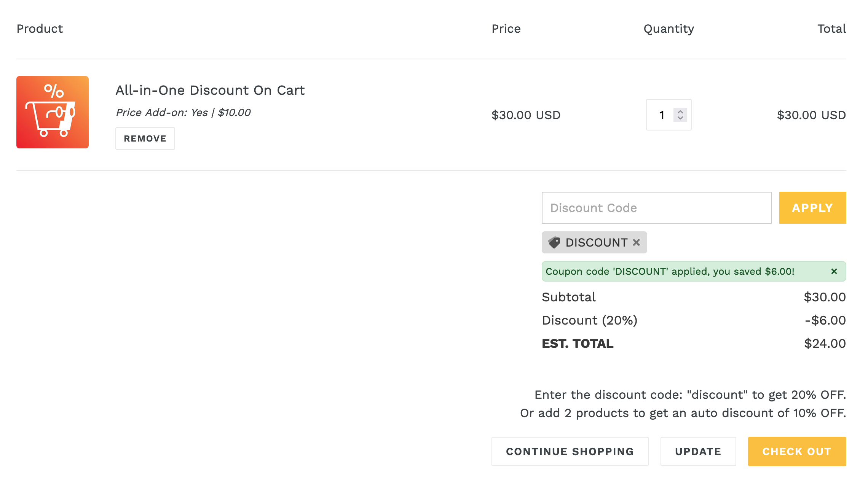The height and width of the screenshot is (484, 868).
Task: Remove the DISCOUNT coupon chip via its X
Action: coord(636,242)
